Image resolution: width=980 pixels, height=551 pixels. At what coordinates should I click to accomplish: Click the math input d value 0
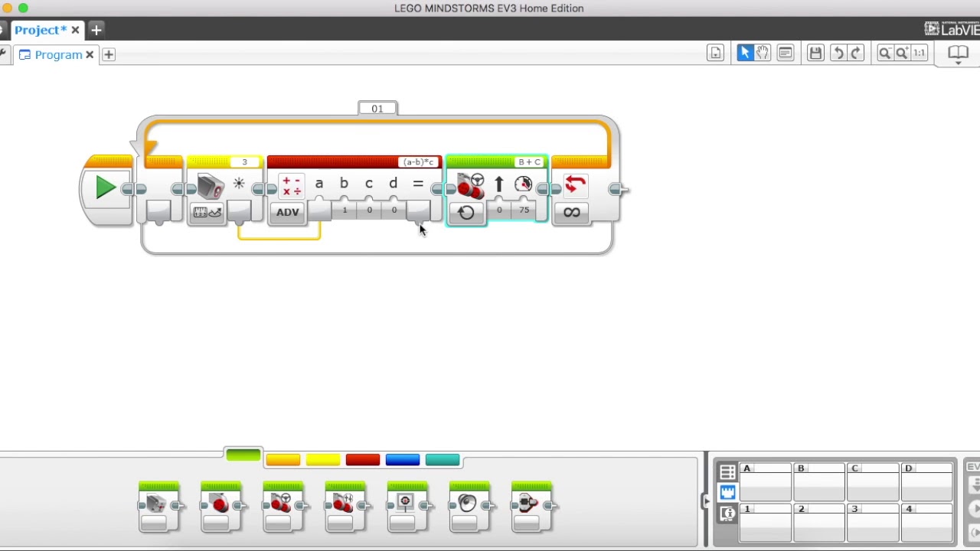point(394,210)
